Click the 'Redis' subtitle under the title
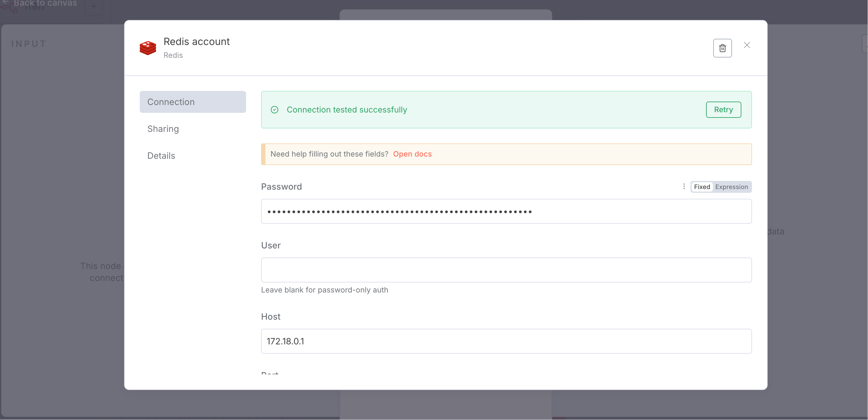This screenshot has height=420, width=868. (x=173, y=55)
